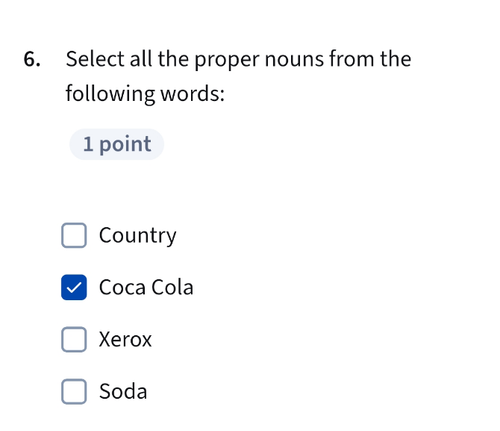500x431 pixels.
Task: Click the phrase 'proper nouns' in question
Action: (x=259, y=60)
